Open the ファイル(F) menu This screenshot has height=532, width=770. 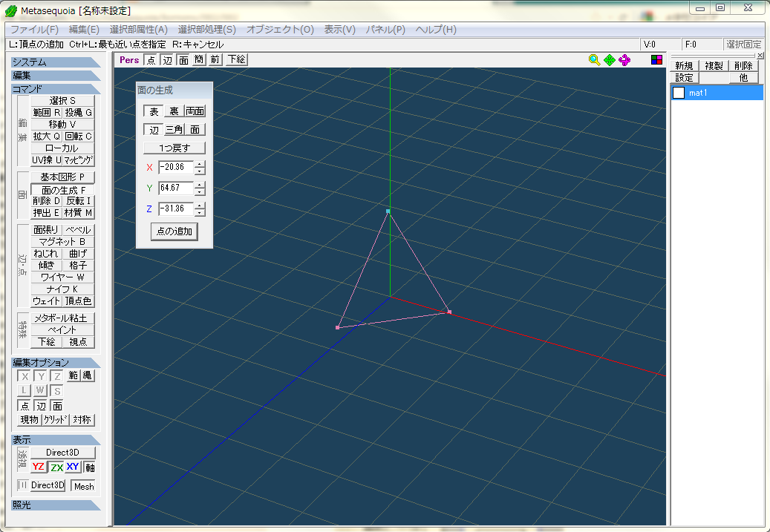(x=34, y=30)
